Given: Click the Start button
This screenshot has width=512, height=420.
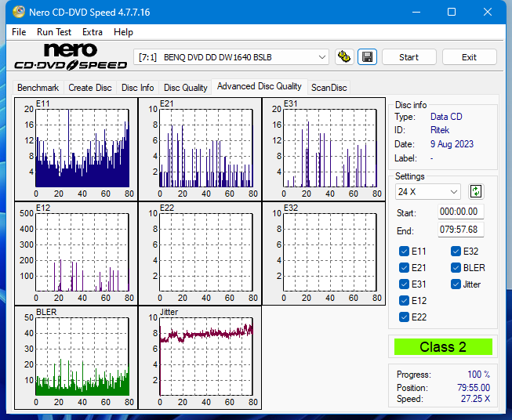Looking at the screenshot, I should (409, 57).
